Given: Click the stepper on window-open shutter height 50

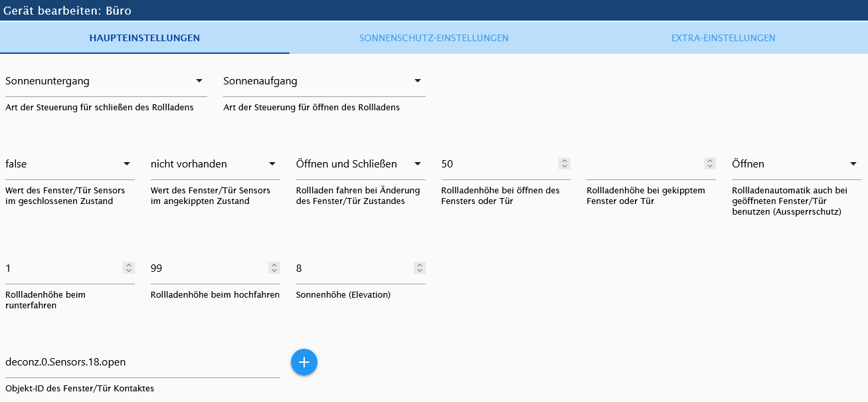Looking at the screenshot, I should click(564, 163).
